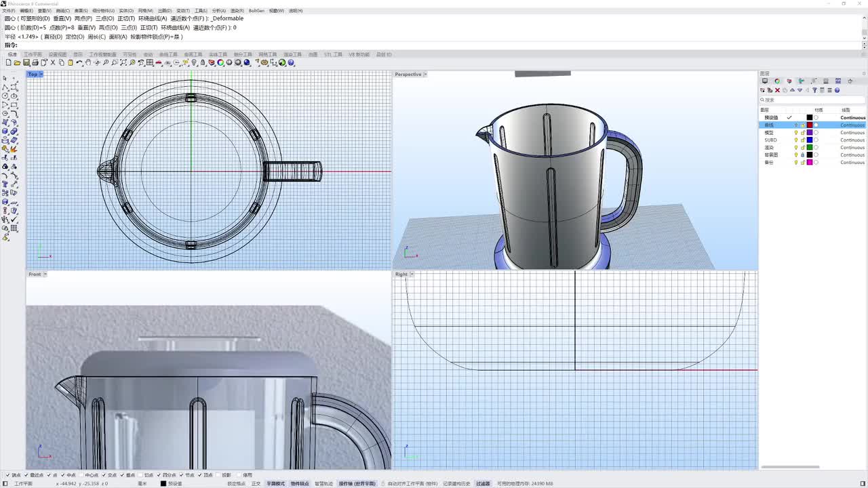Expand the Right viewport dropdown arrow
The width and height of the screenshot is (868, 488).
click(x=412, y=274)
